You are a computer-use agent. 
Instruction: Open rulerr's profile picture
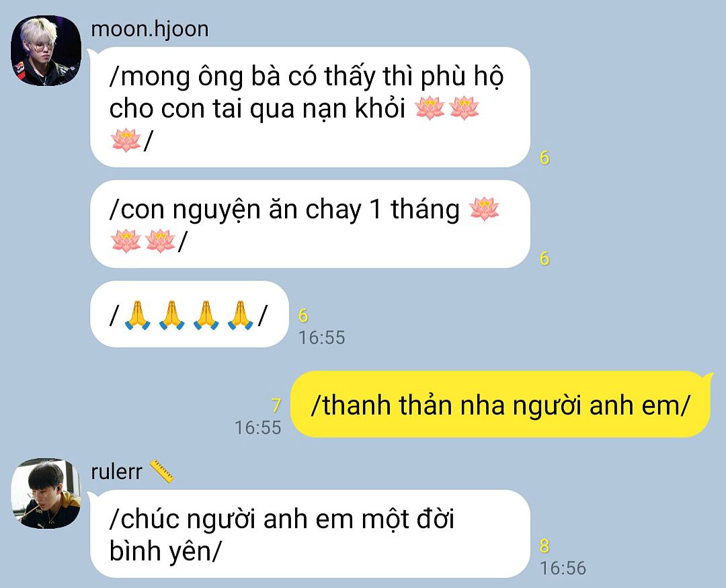[x=46, y=493]
